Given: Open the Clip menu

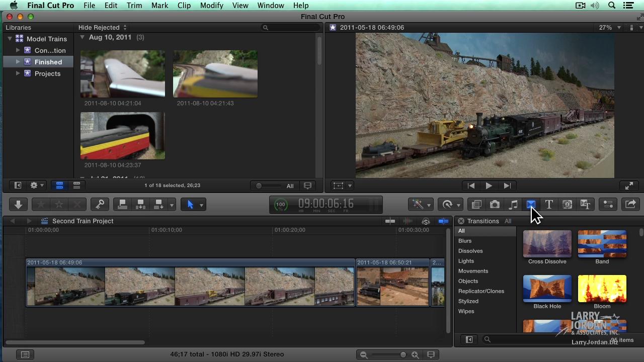Looking at the screenshot, I should coord(184,6).
